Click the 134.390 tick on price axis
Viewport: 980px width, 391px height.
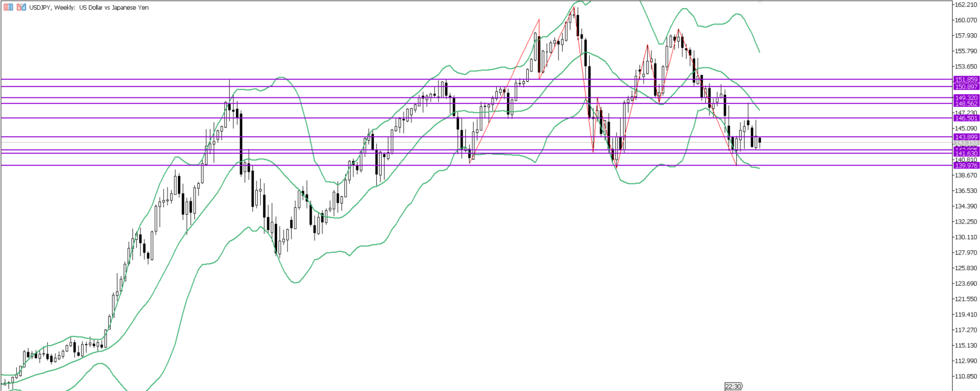tap(965, 206)
